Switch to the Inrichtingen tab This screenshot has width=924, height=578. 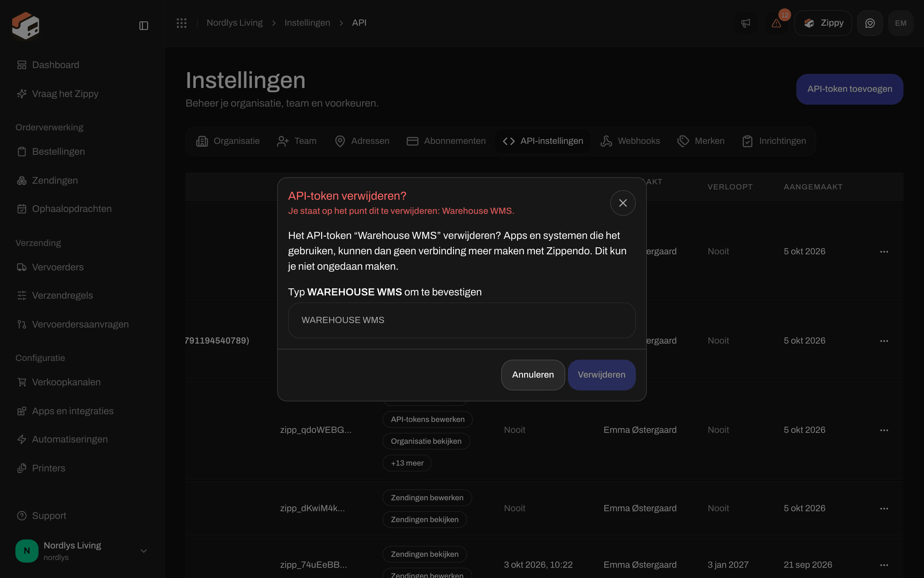point(774,141)
